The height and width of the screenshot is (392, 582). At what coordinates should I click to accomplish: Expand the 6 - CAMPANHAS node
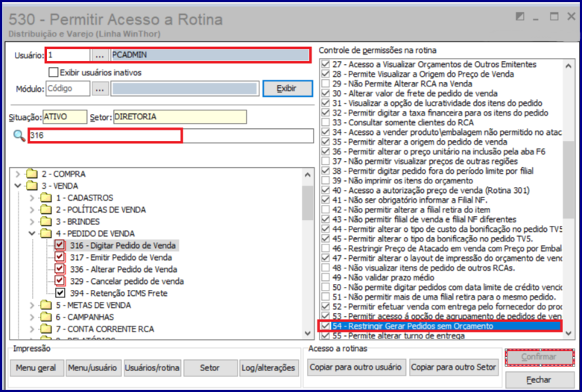[32, 317]
